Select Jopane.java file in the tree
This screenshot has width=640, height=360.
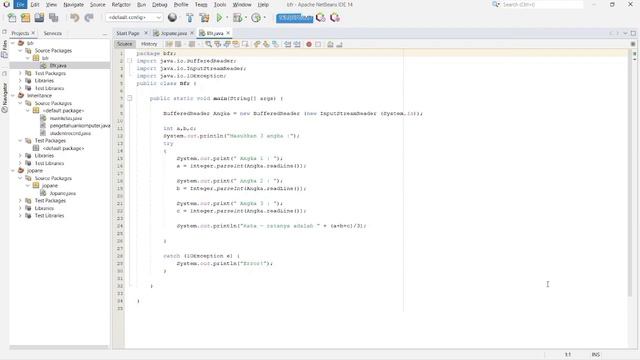click(62, 193)
